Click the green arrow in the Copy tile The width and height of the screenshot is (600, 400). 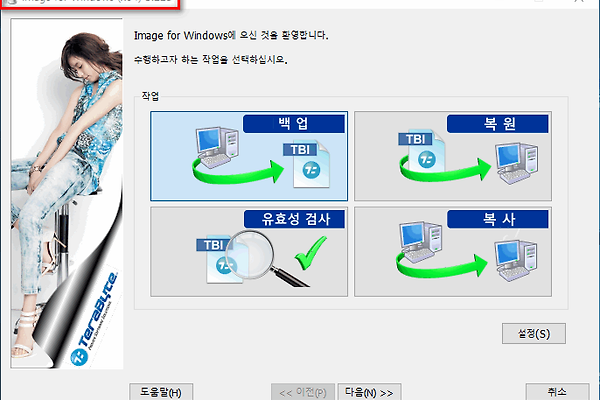(441, 264)
